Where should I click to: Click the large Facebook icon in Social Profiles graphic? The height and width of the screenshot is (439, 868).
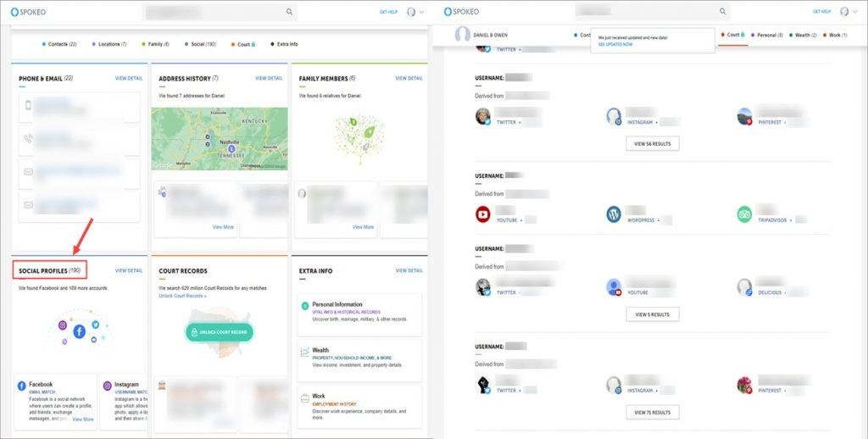coord(79,331)
